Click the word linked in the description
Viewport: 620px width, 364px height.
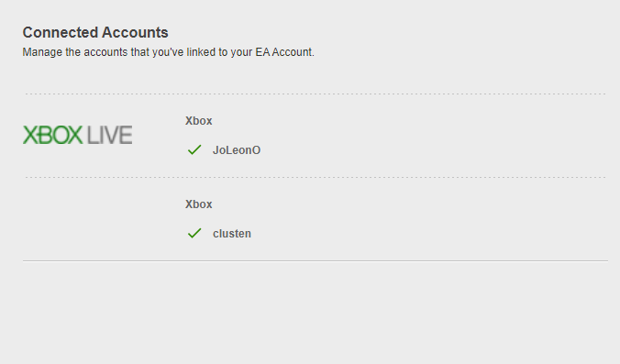coord(200,52)
